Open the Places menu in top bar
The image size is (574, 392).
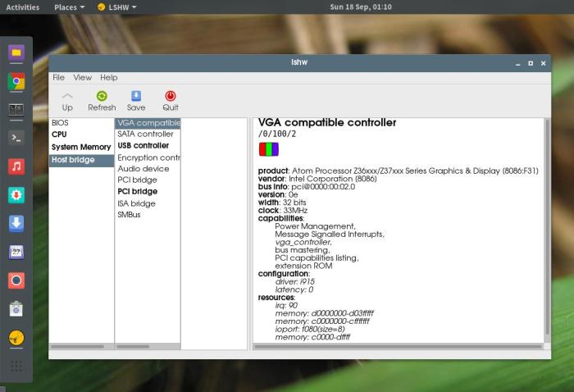(69, 7)
